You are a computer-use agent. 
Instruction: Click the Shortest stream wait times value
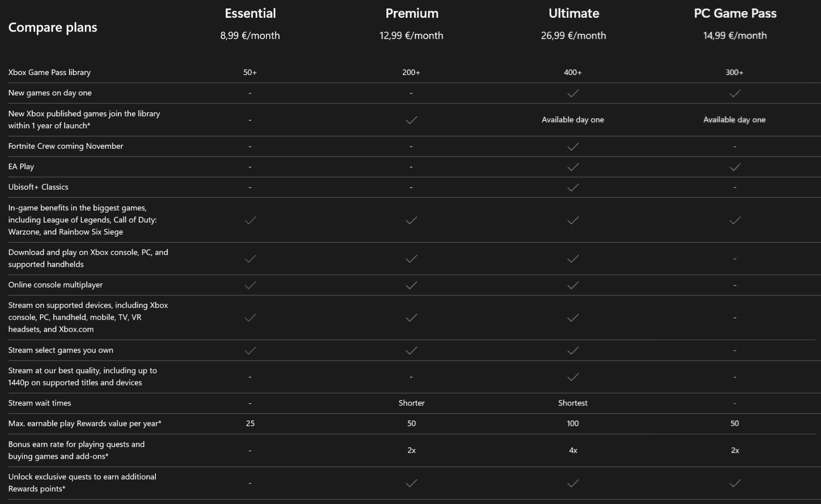[x=573, y=403]
